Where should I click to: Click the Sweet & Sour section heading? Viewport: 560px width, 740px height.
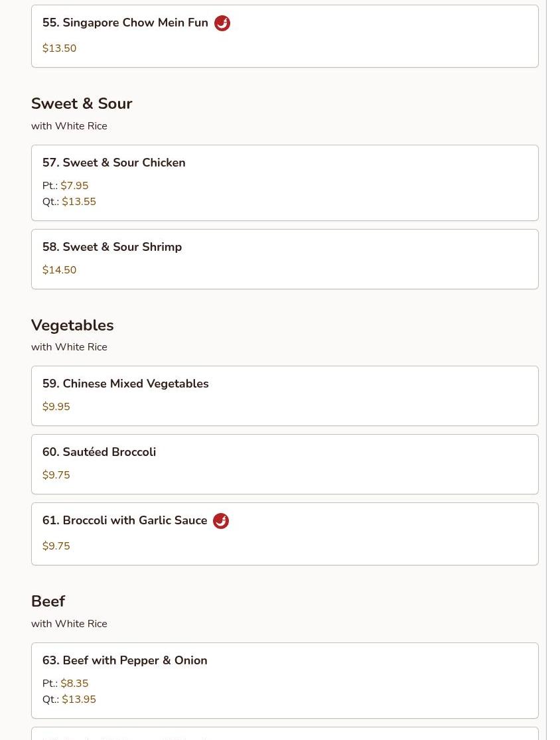coord(82,104)
